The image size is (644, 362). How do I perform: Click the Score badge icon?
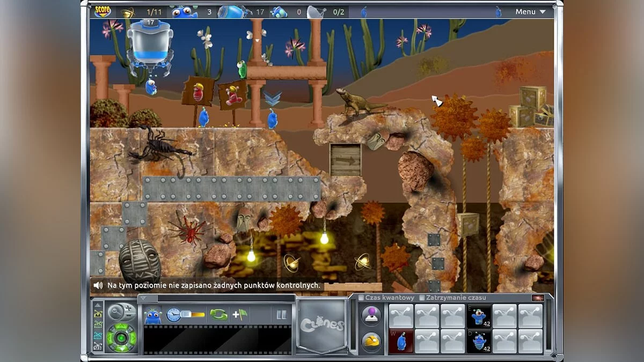[102, 11]
